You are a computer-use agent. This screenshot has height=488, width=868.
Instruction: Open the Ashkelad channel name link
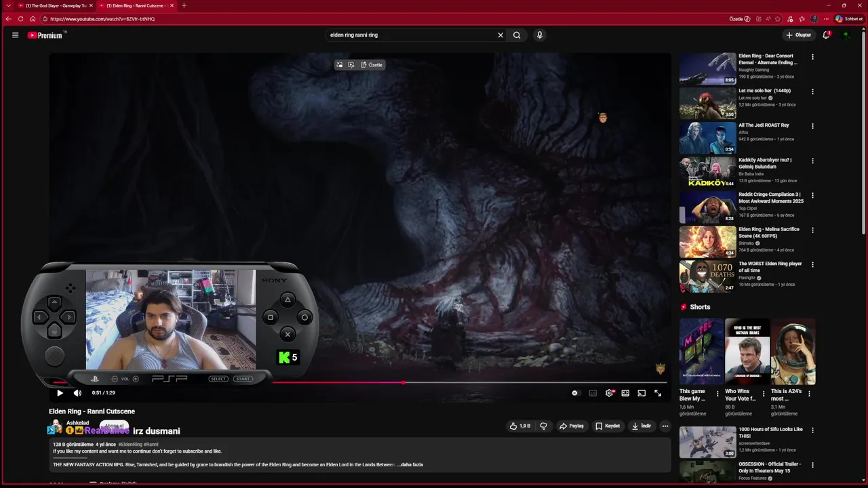coord(77,423)
